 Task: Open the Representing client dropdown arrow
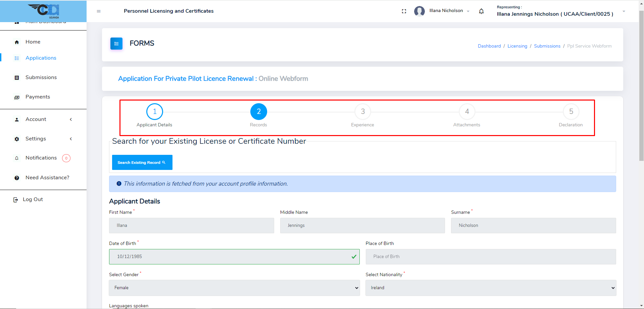(x=624, y=11)
